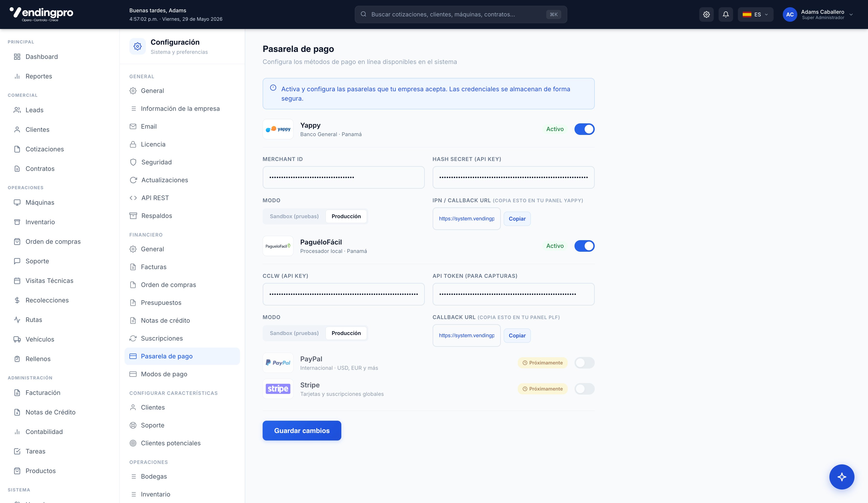Click the Soporte lifebuoy icon in settings
The image size is (868, 503).
[133, 426]
